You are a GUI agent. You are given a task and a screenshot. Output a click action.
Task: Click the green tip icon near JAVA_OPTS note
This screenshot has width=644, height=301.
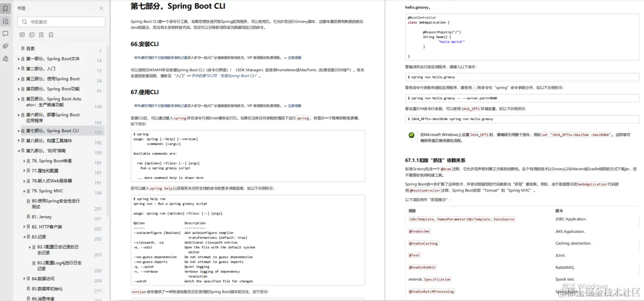tap(411, 135)
